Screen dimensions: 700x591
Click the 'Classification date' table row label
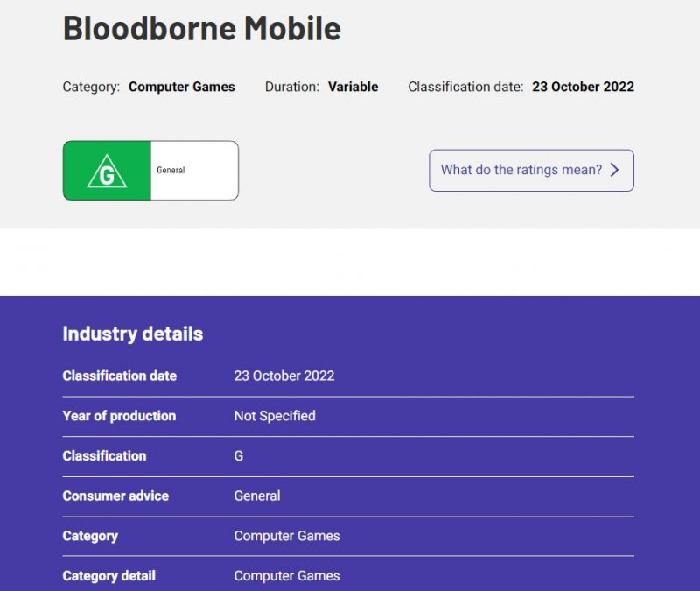[120, 376]
